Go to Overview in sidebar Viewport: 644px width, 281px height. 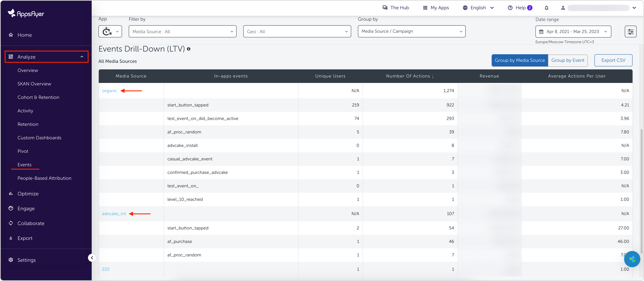click(28, 70)
